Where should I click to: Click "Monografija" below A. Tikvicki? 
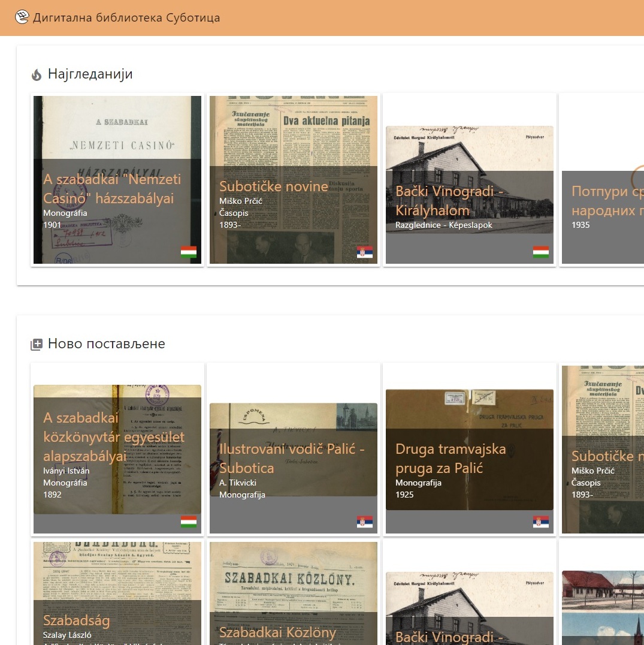242,495
